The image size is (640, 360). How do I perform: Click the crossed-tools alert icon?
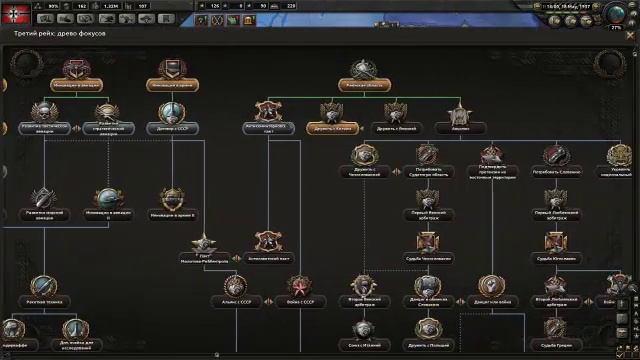217,20
